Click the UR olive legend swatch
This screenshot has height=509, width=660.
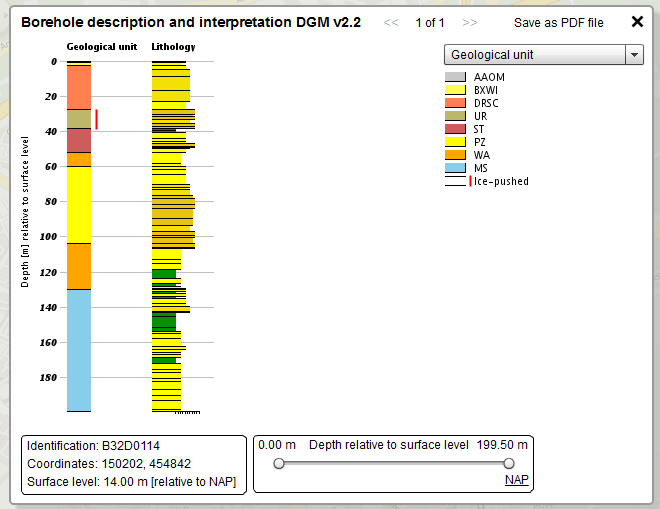tap(455, 116)
